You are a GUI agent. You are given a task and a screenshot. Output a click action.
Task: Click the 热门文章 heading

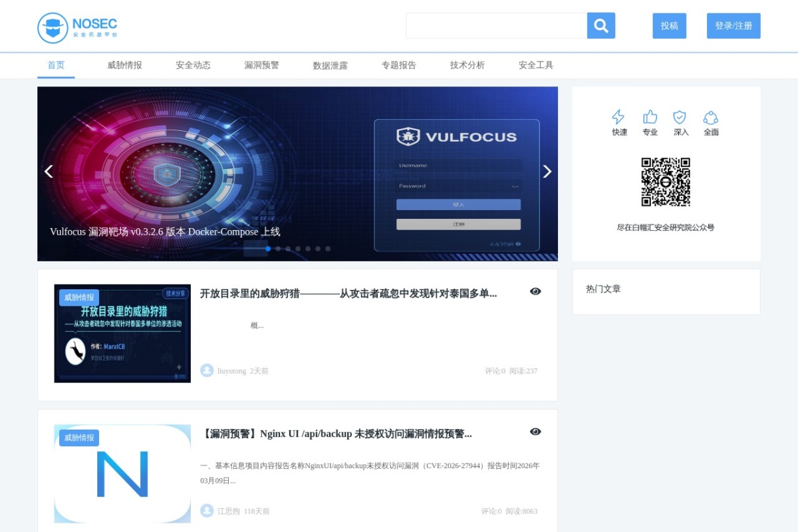point(603,289)
